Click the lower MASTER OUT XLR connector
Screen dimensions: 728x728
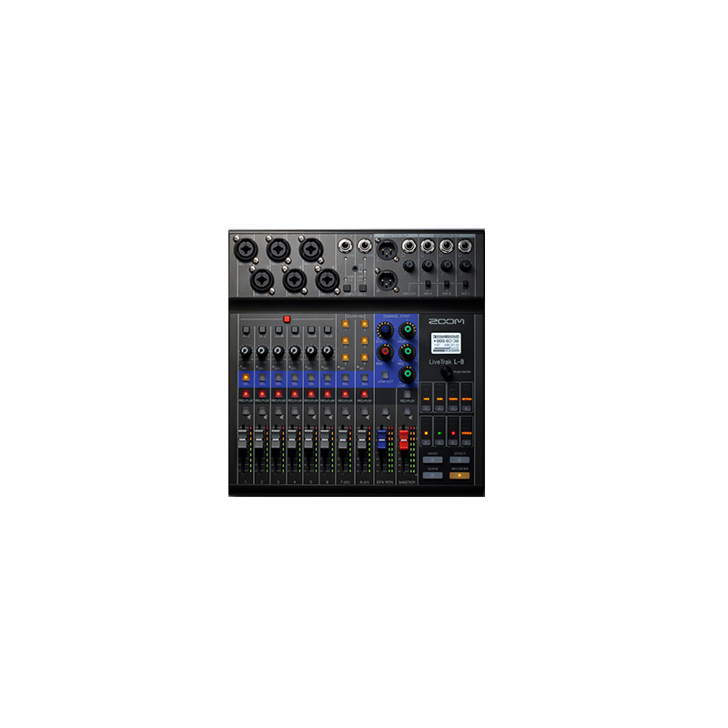386,280
